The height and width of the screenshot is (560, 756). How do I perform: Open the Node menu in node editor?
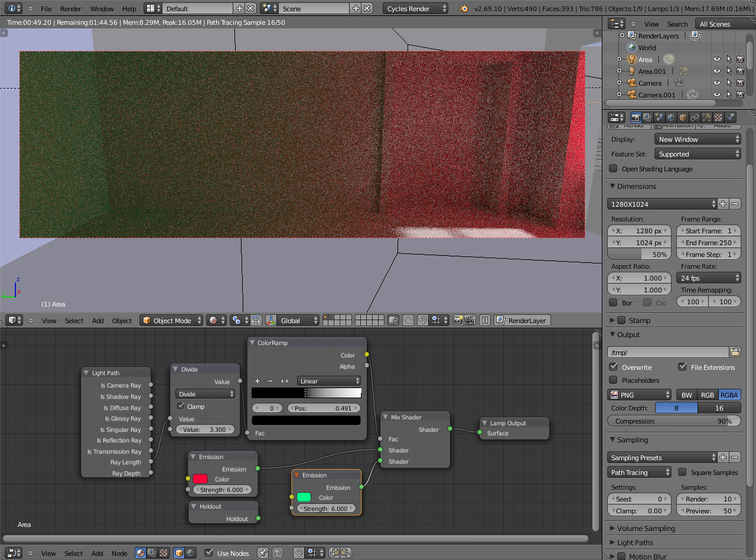click(x=119, y=554)
